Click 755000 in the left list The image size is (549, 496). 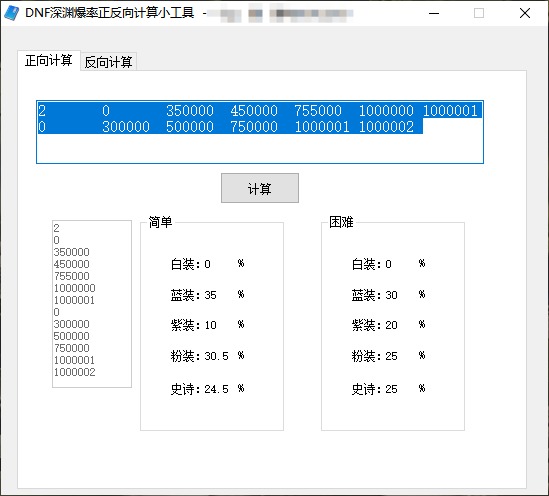coord(71,276)
